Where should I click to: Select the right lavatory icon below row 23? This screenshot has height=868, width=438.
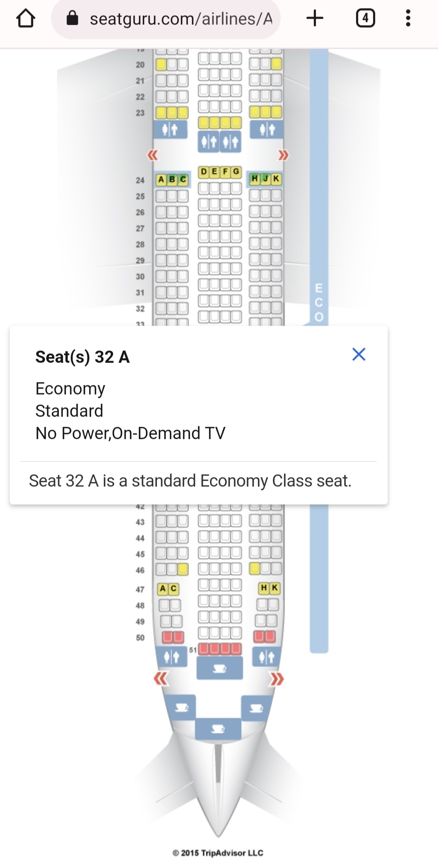[x=266, y=130]
